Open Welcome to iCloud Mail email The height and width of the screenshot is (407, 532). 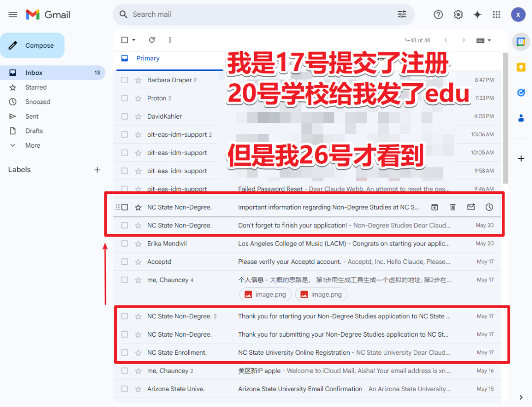click(x=307, y=371)
